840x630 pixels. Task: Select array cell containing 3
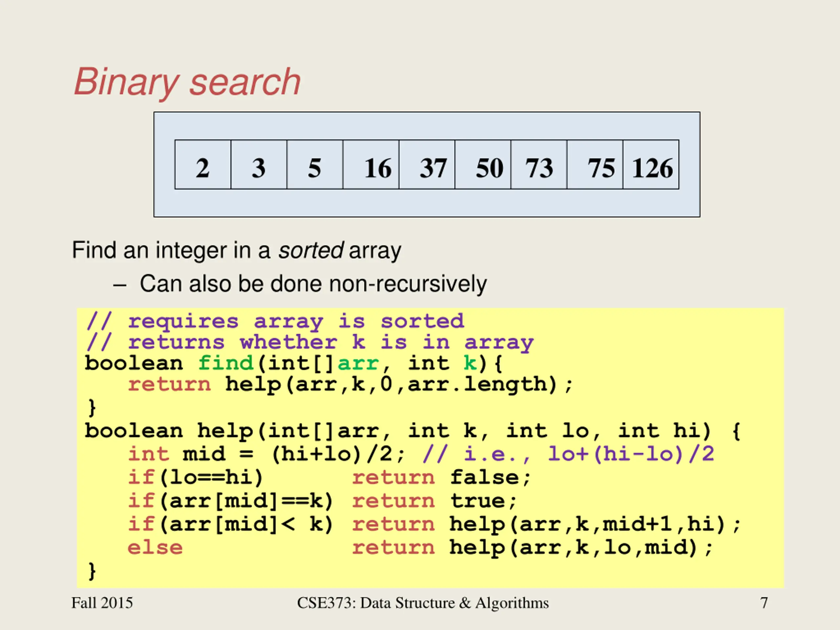click(x=259, y=164)
